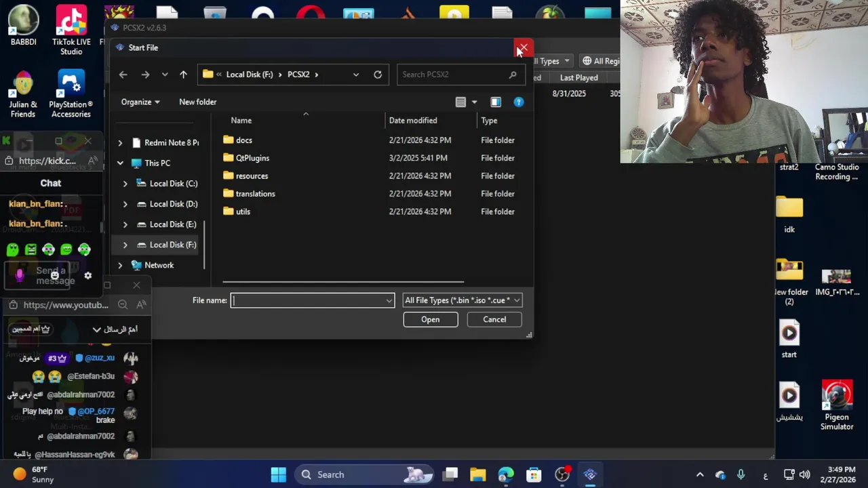Click QtPlugins date 3/2/2025 5:41 PM
Viewport: 868px width, 488px height.
[x=418, y=158]
